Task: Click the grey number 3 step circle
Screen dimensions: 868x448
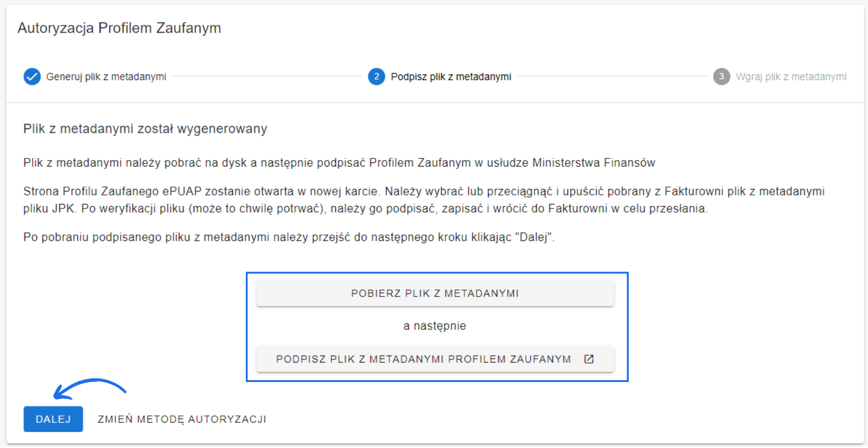Action: click(x=721, y=76)
